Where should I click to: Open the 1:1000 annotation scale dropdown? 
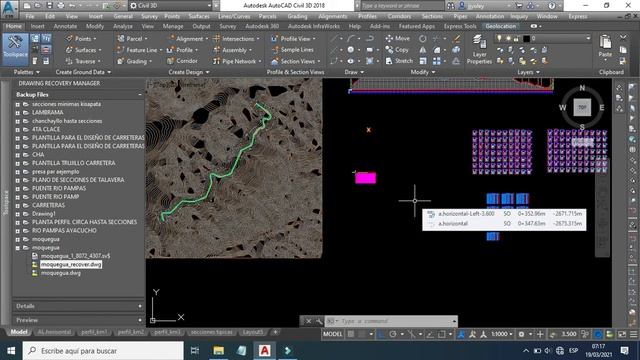click(x=502, y=334)
